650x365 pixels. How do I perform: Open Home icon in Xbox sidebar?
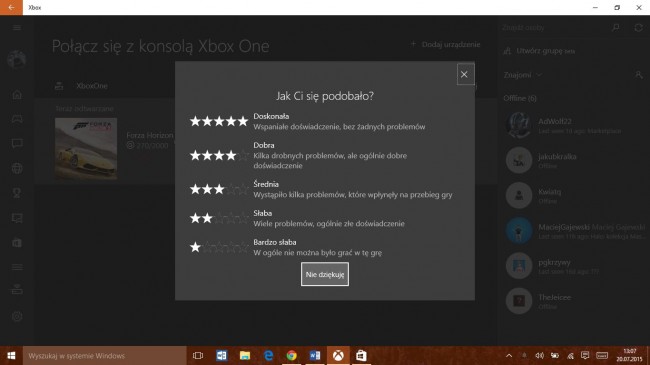tap(17, 95)
